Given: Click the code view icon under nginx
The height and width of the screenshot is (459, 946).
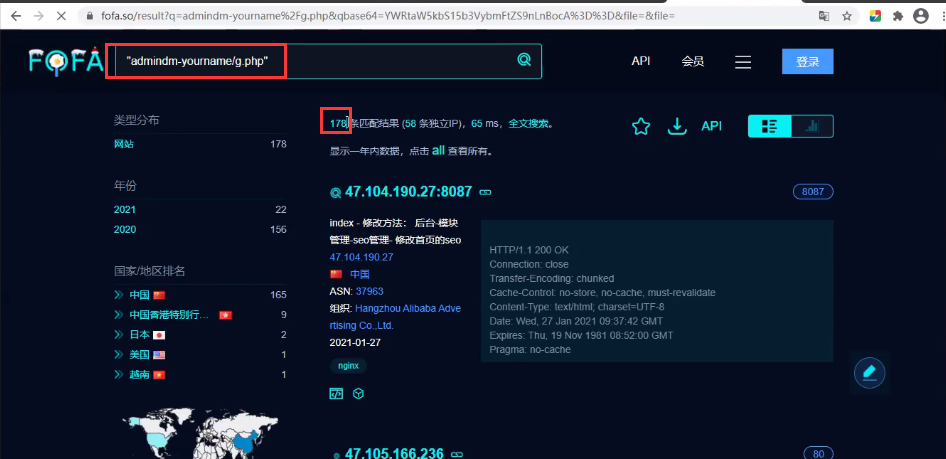Looking at the screenshot, I should point(336,393).
